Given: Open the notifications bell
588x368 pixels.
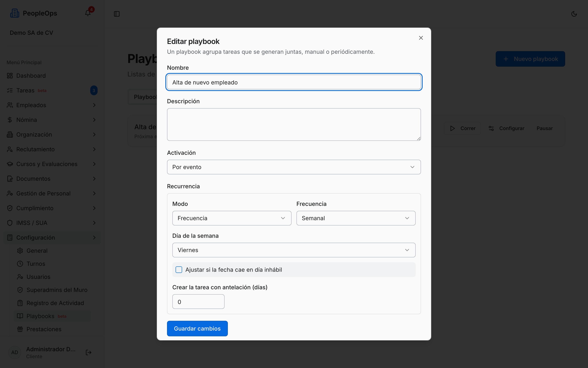Looking at the screenshot, I should click(x=88, y=13).
